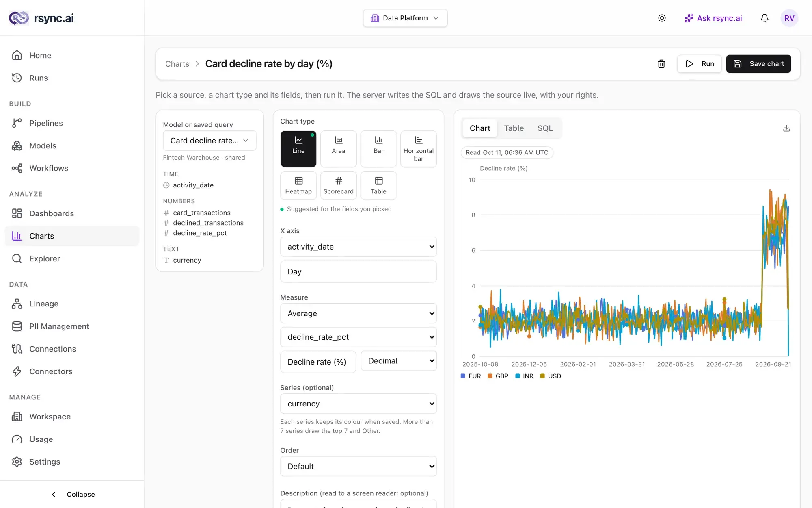Open Lineage section
The height and width of the screenshot is (508, 812).
(72, 304)
